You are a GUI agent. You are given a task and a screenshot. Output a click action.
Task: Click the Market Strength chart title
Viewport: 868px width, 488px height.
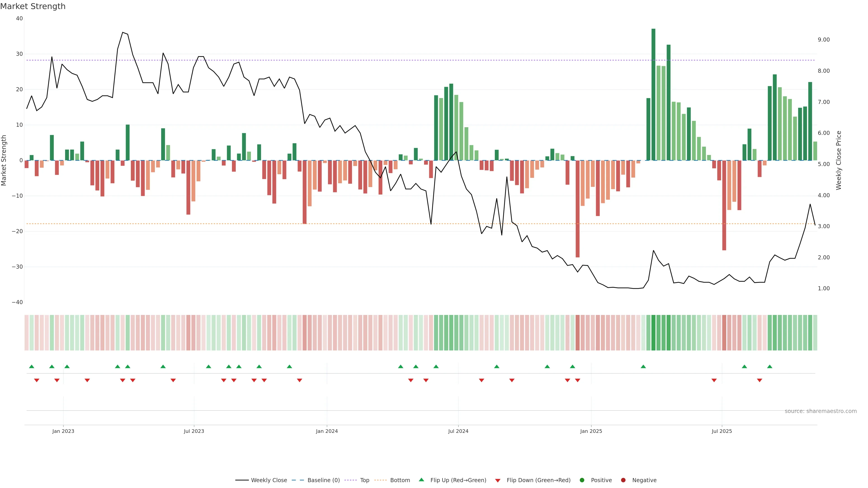click(33, 6)
